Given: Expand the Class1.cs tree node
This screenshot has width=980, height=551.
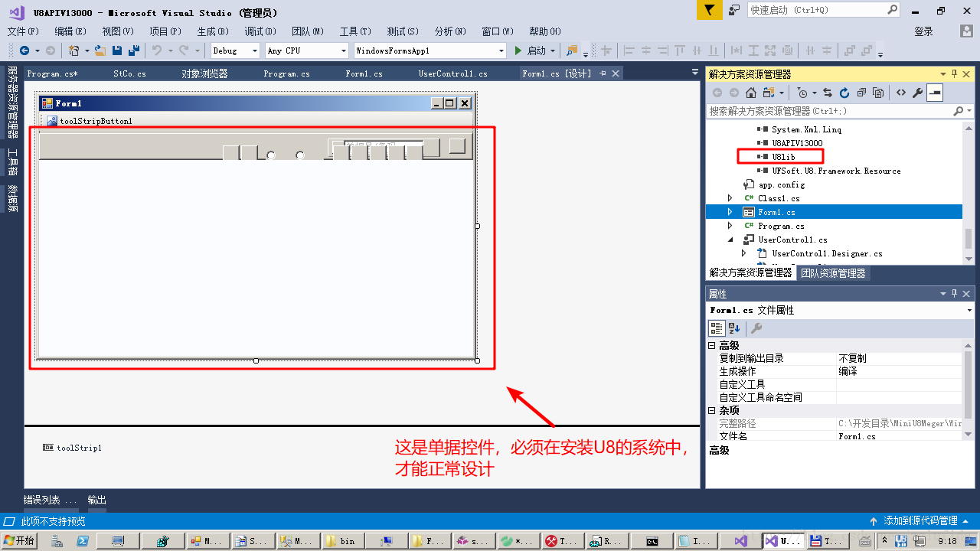Looking at the screenshot, I should (x=730, y=198).
